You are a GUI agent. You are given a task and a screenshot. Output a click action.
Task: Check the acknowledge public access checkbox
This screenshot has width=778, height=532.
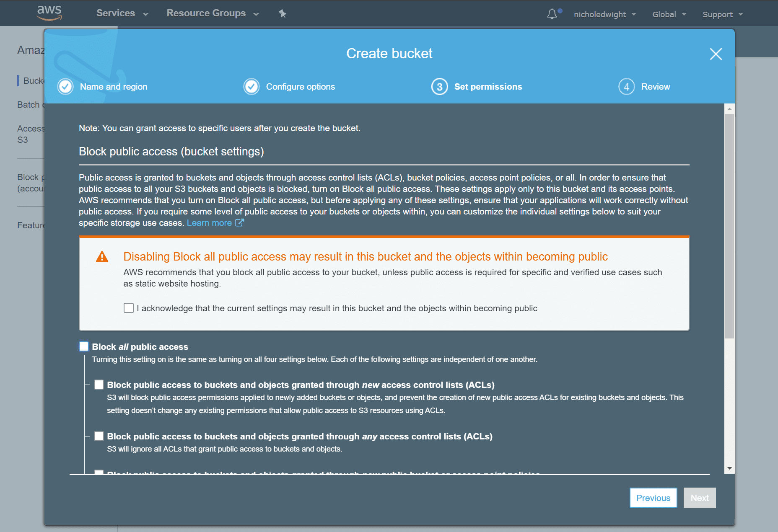pyautogui.click(x=129, y=308)
